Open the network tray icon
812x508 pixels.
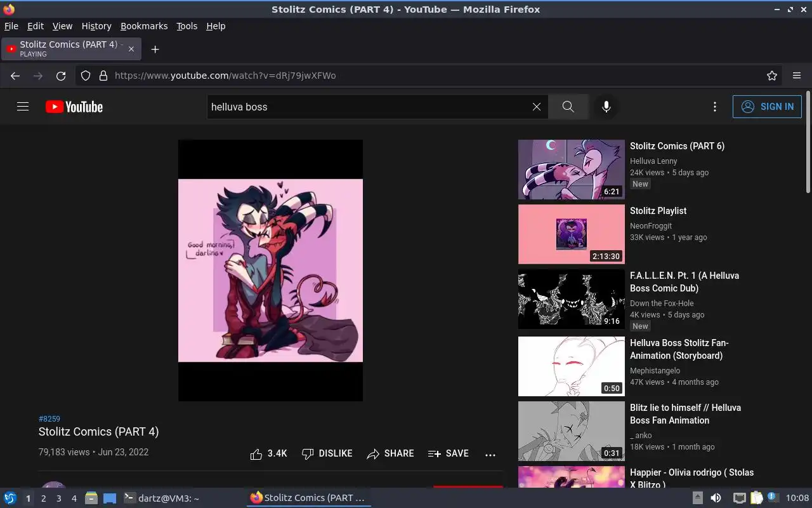click(x=740, y=498)
